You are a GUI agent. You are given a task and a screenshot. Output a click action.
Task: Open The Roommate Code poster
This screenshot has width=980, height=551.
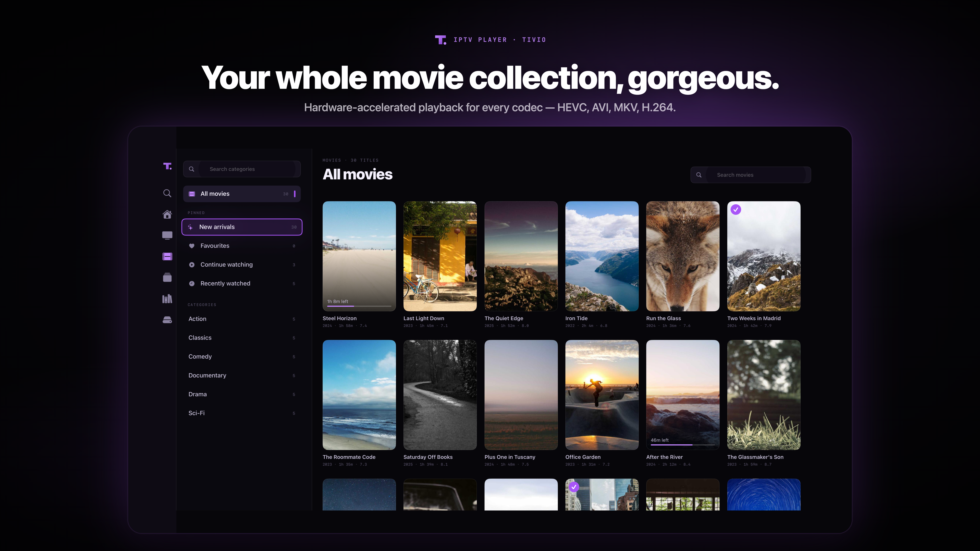pos(359,395)
